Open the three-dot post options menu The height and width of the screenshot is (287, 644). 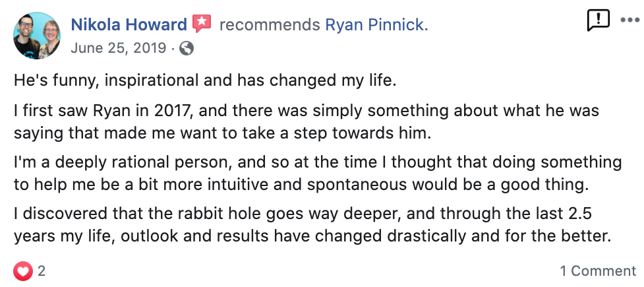click(629, 20)
